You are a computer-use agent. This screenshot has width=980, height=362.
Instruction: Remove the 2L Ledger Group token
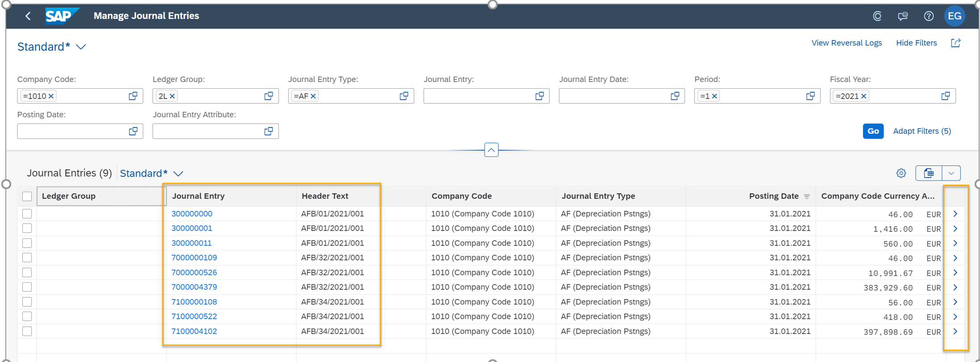[172, 96]
